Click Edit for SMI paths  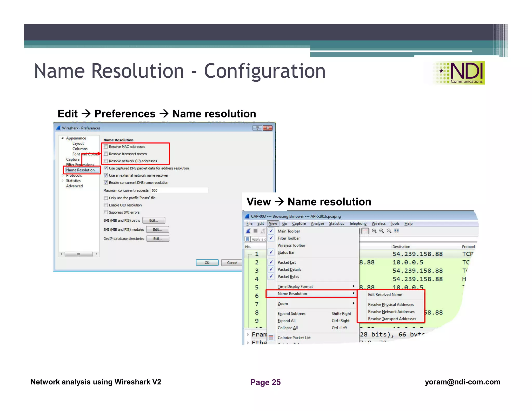tap(154, 220)
